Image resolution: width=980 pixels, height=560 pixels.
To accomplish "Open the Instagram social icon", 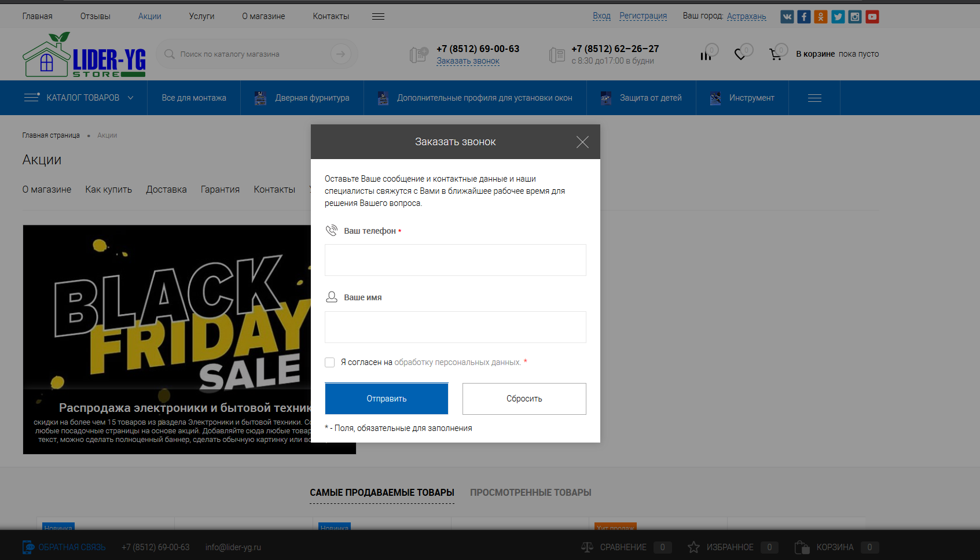I will tap(855, 17).
